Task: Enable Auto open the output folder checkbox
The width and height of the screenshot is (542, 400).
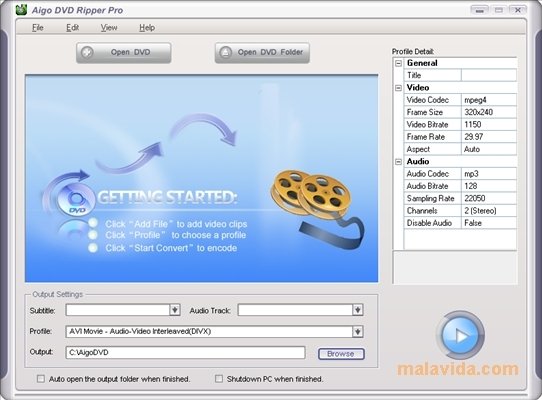Action: tap(41, 379)
